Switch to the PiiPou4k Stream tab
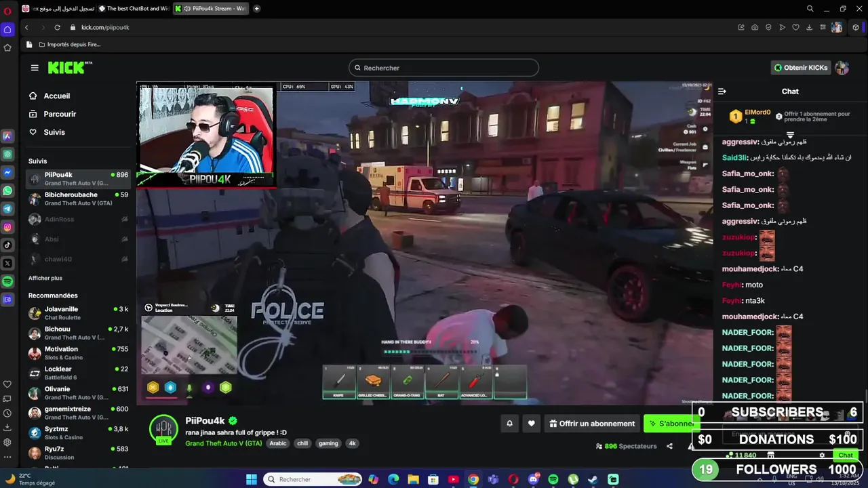 coord(210,9)
